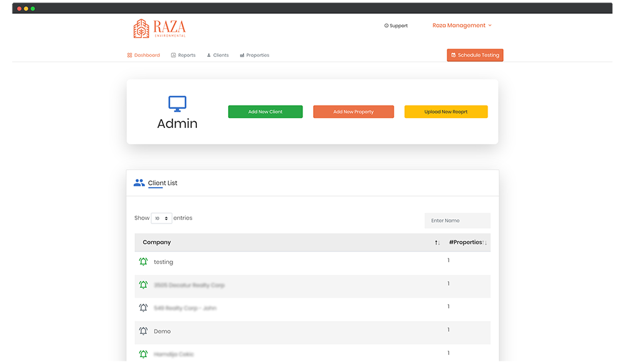The image size is (625, 364).
Task: Click the #Properties column header text
Action: coord(465,242)
